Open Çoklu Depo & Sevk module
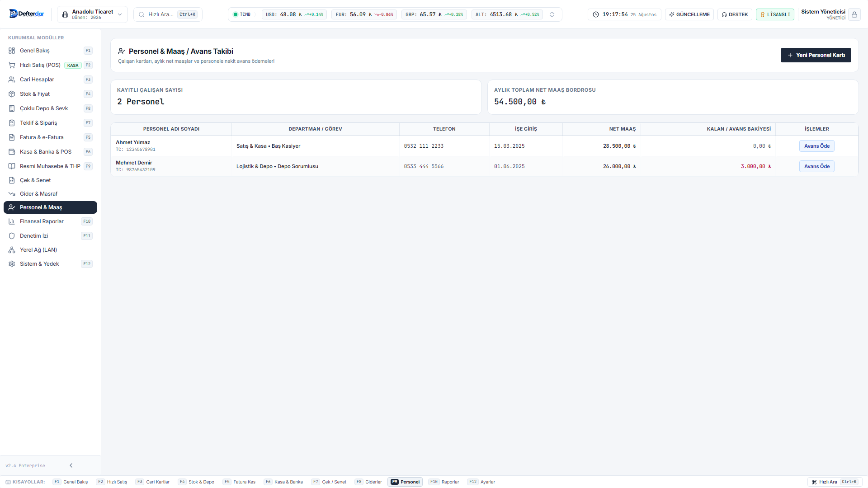Viewport: 868px width, 488px height. 50,108
